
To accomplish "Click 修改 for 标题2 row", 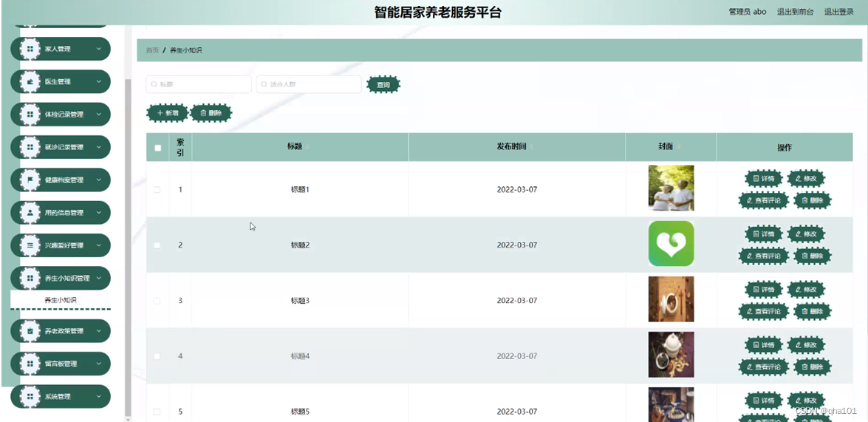I will coord(806,234).
